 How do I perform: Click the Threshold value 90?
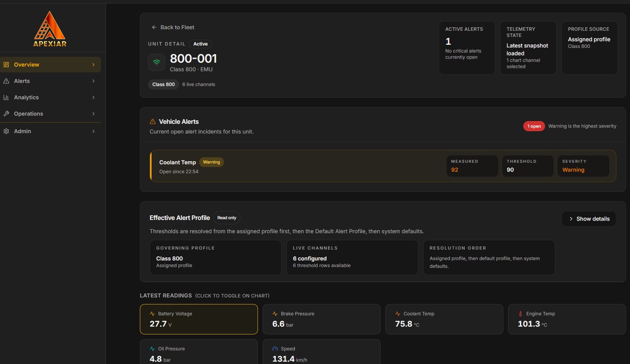point(510,170)
